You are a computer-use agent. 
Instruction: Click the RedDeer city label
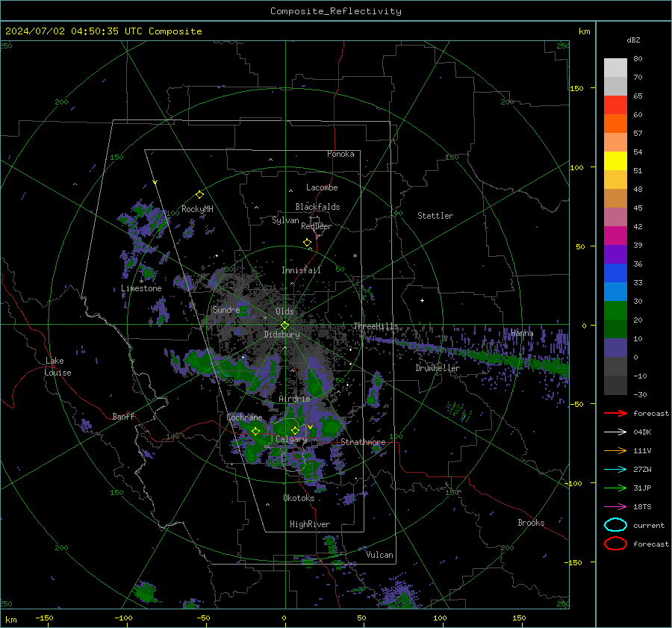tap(317, 226)
